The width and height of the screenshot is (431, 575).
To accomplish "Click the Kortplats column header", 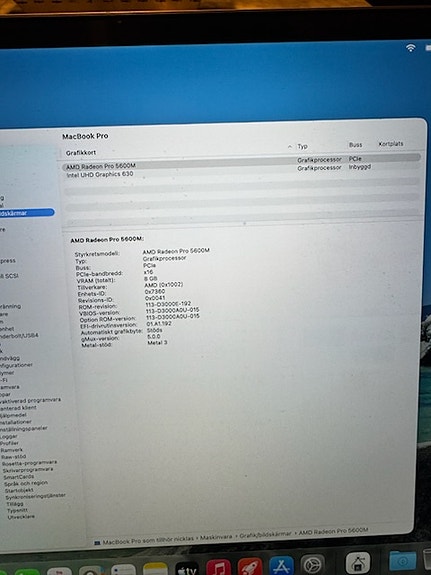I will (x=391, y=144).
